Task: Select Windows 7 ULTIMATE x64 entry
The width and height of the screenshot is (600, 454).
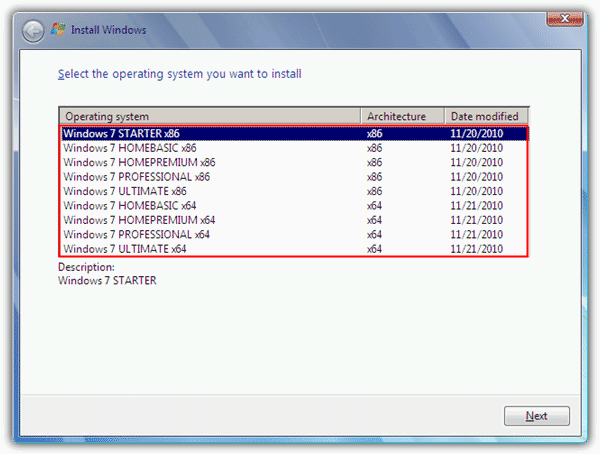Action: [294, 249]
